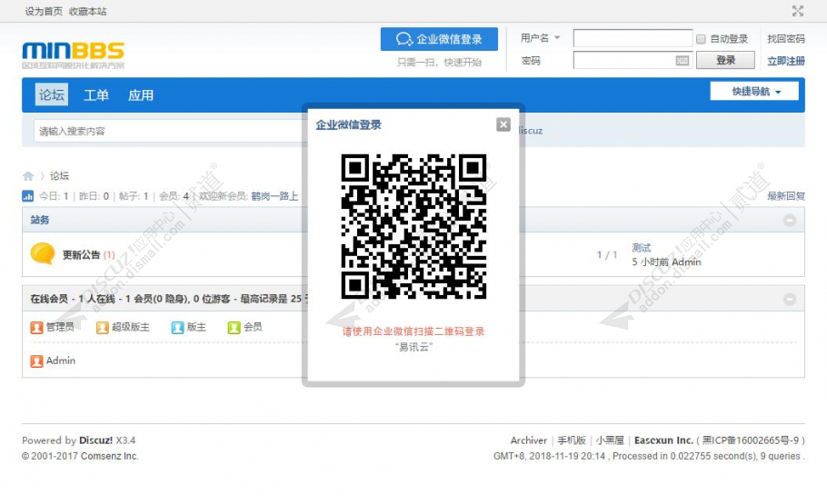This screenshot has width=827, height=504.
Task: Click the Easexun Inc. footer link
Action: pos(663,440)
